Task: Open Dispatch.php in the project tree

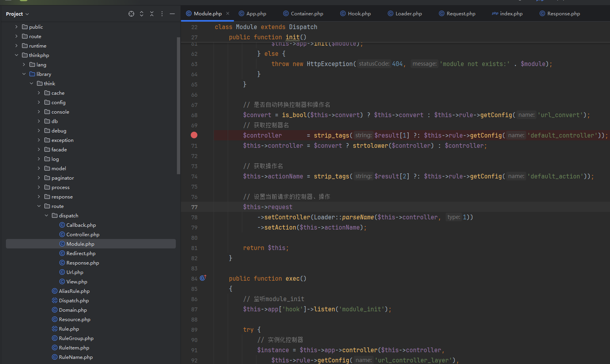Action: [74, 300]
